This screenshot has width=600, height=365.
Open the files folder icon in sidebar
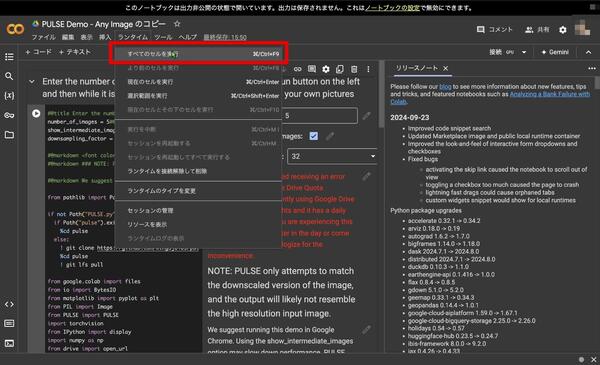(9, 135)
